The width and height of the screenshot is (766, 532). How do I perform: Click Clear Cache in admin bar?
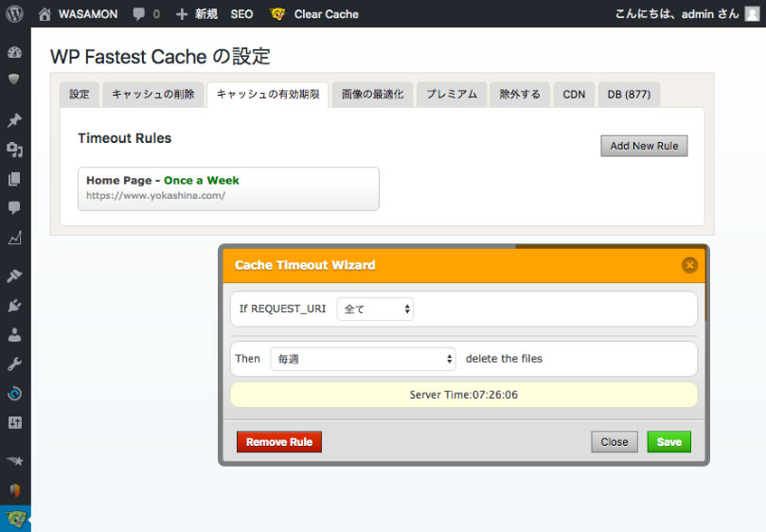pyautogui.click(x=327, y=14)
